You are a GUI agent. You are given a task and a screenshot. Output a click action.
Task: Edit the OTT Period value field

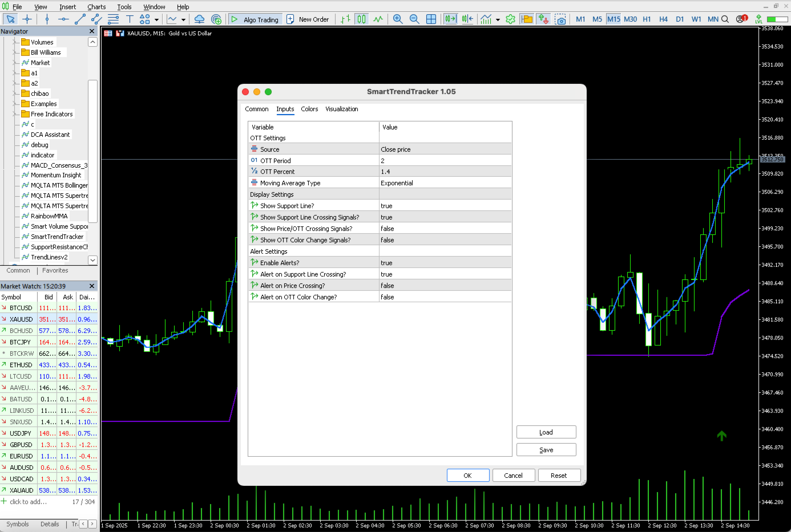[x=445, y=161]
